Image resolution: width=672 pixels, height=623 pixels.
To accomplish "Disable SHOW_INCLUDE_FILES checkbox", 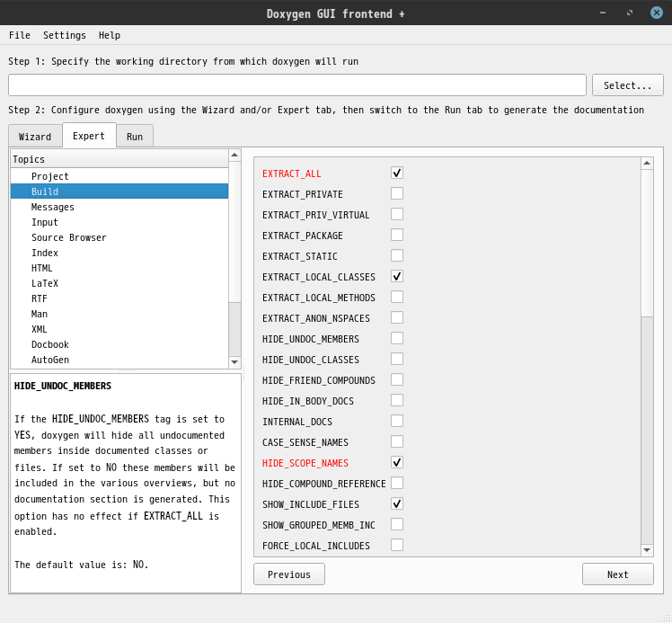I will 397,503.
